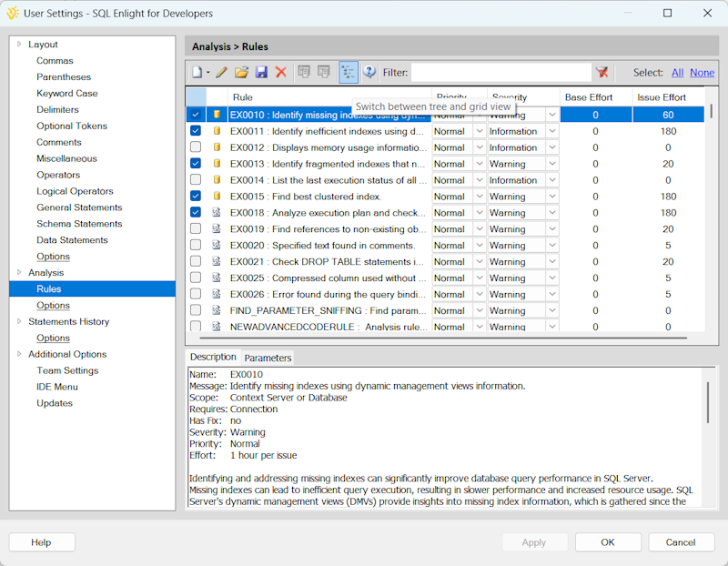Click the pencil edit rule icon
728x566 pixels.
221,73
